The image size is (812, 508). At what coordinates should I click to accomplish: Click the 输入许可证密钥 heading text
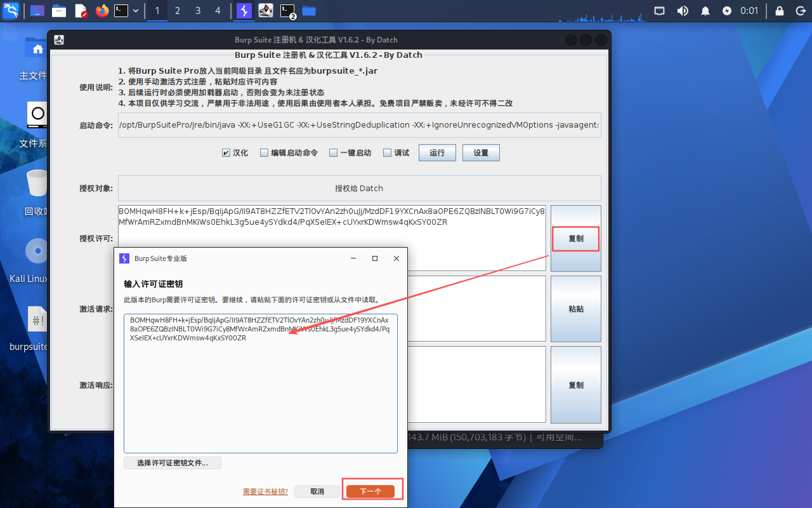[153, 284]
